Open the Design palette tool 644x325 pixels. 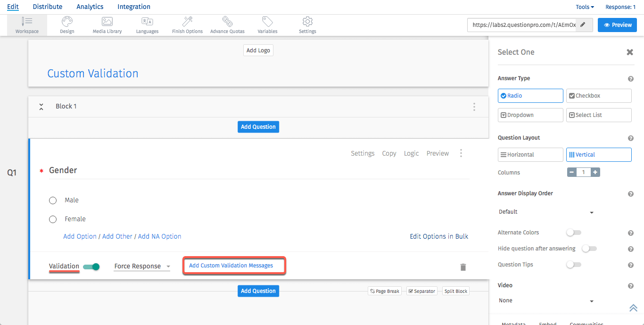click(67, 25)
